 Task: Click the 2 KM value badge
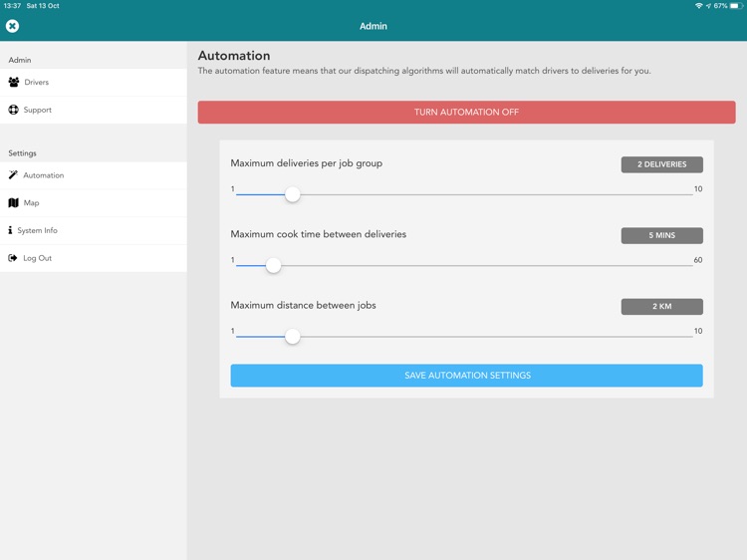661,307
